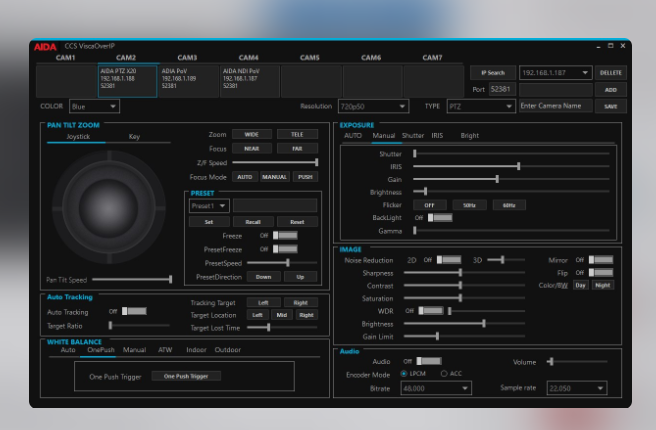This screenshot has width=656, height=430.
Task: Switch to the Joystick tab
Action: (x=78, y=137)
